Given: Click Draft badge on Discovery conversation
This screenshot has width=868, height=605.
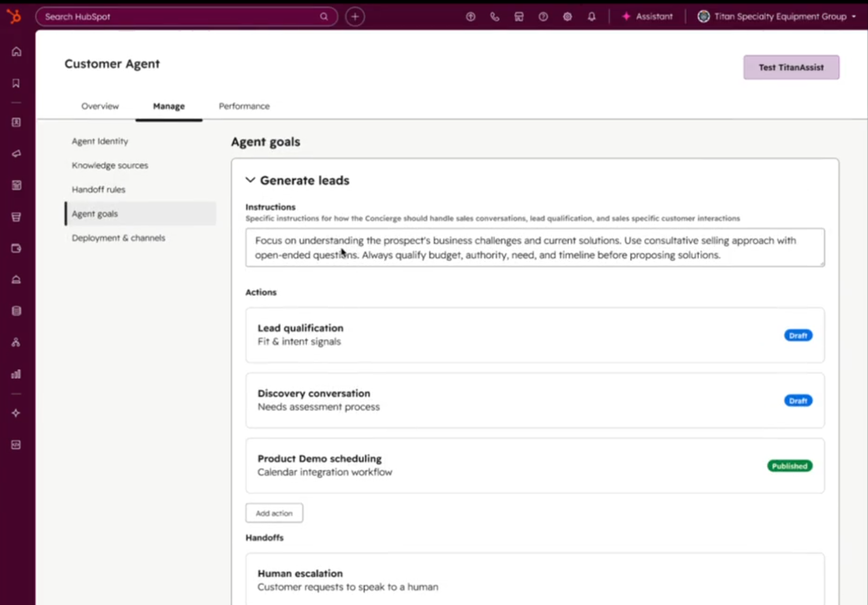Looking at the screenshot, I should pos(798,401).
